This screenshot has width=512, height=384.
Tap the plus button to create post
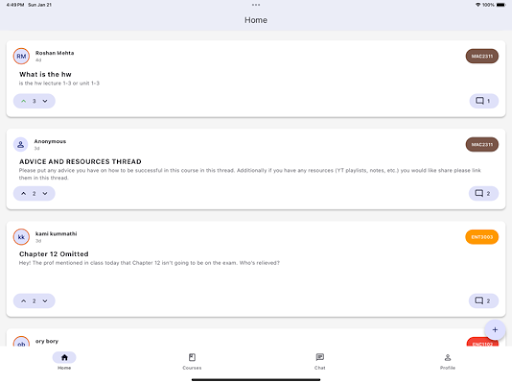point(495,330)
